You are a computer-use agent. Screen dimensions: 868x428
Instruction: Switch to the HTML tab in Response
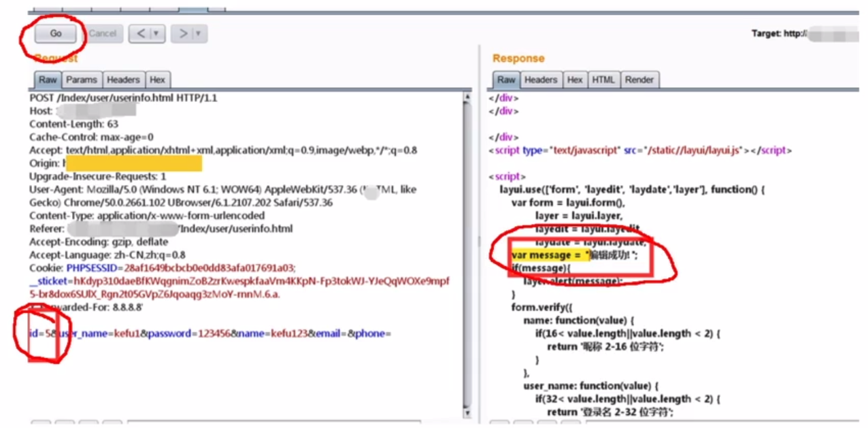point(603,80)
